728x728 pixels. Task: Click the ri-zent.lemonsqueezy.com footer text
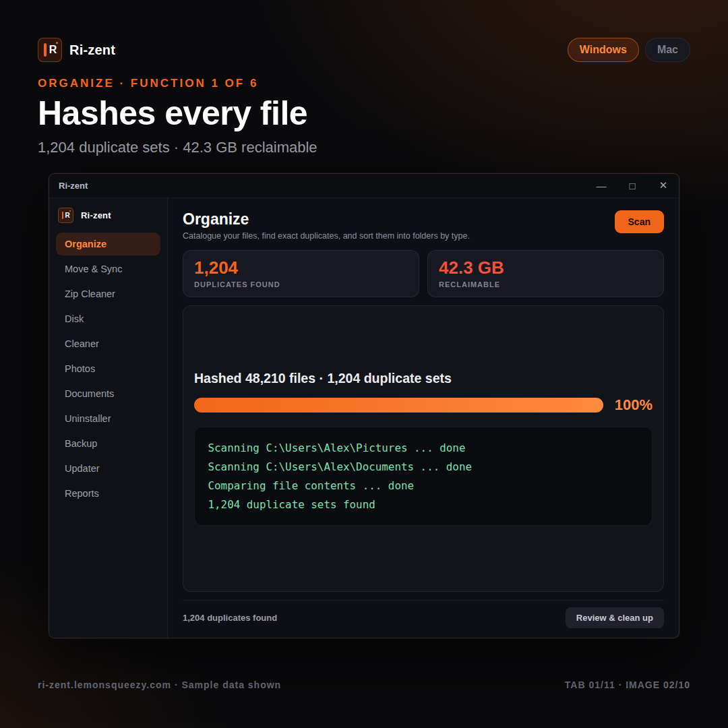tap(159, 685)
